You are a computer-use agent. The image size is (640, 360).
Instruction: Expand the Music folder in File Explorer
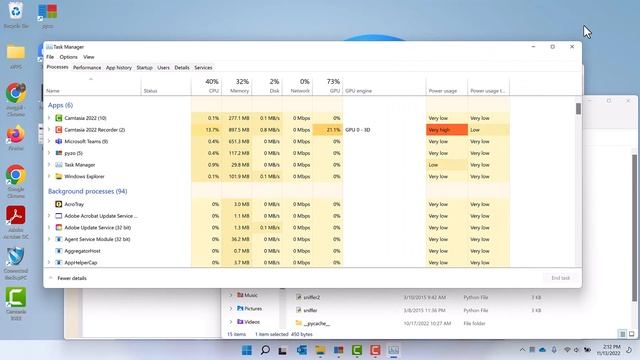pos(231,295)
